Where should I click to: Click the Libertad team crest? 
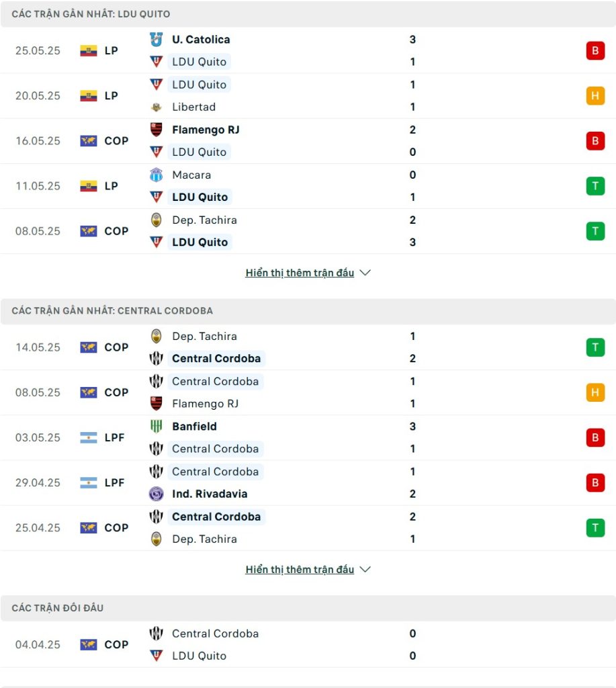coord(157,107)
